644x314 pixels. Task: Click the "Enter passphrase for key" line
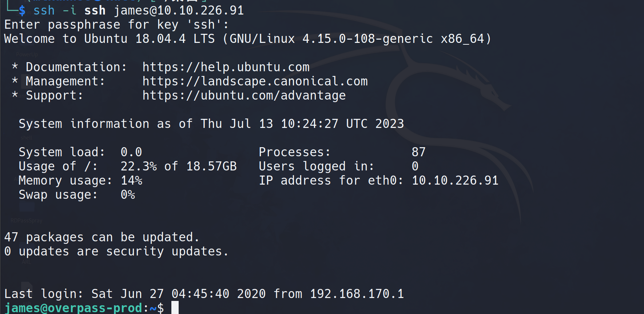[116, 25]
